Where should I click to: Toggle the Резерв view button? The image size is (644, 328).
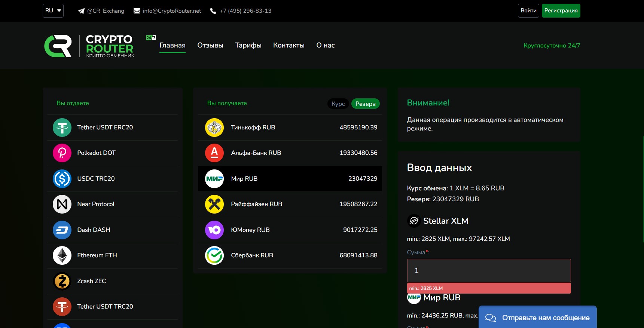coord(365,104)
